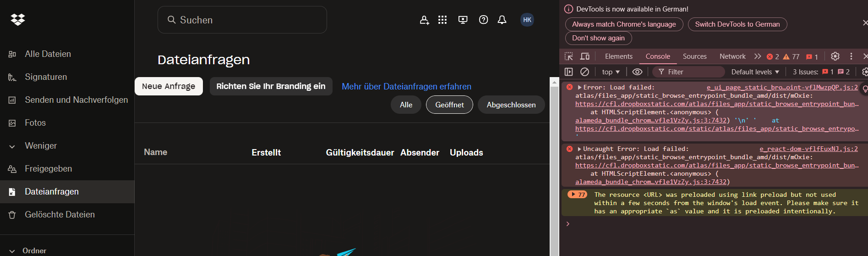Sort by the Erstellt column header

tap(266, 152)
